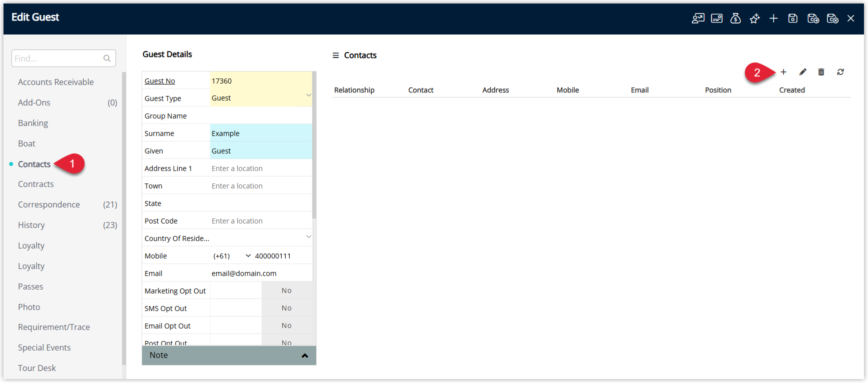868x383 pixels.
Task: Click the money bag dollar icon
Action: click(x=735, y=18)
